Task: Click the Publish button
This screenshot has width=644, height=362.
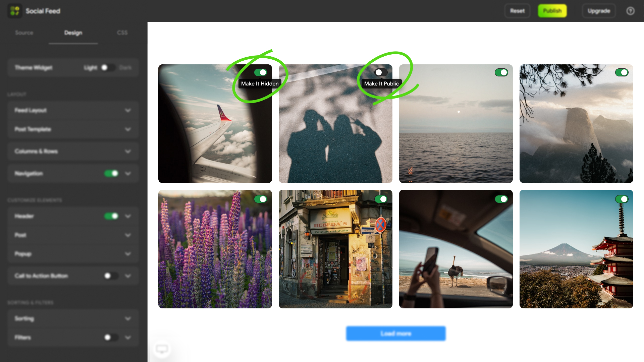Action: [x=552, y=10]
